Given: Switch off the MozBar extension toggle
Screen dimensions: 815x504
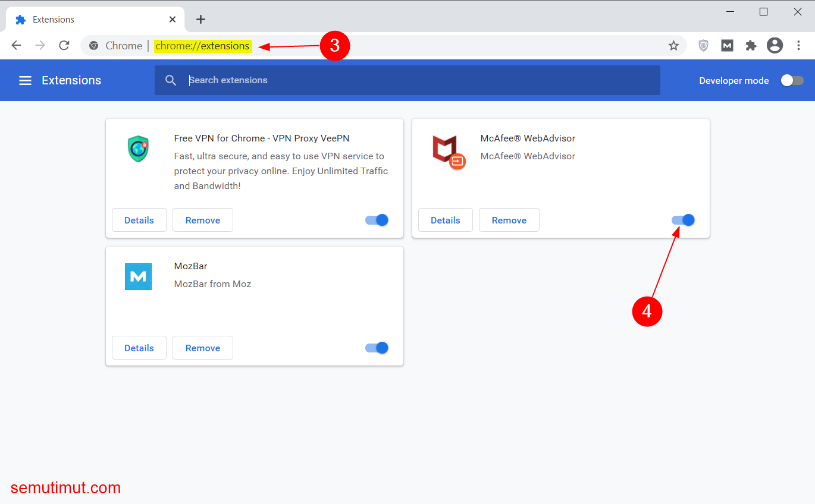Looking at the screenshot, I should [x=377, y=348].
